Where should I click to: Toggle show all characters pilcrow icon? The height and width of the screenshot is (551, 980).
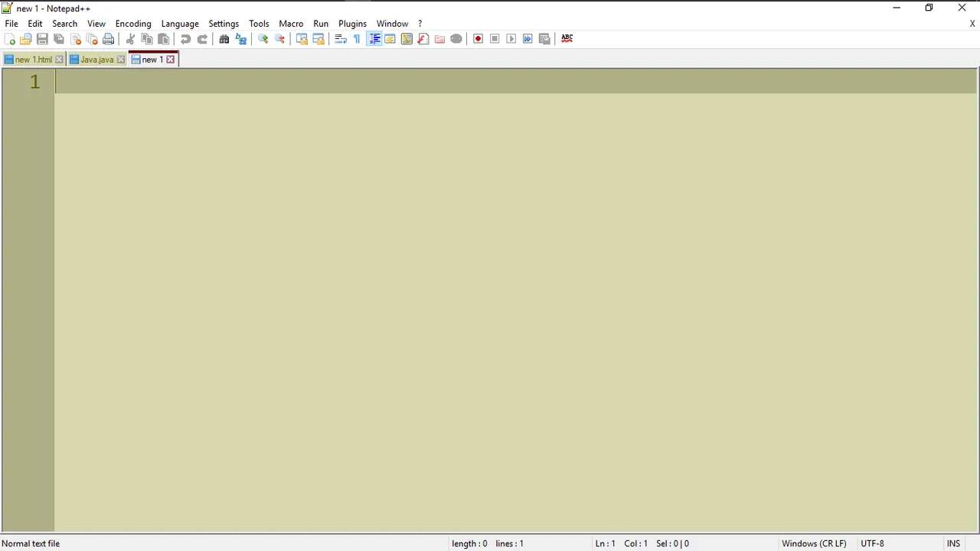click(357, 39)
